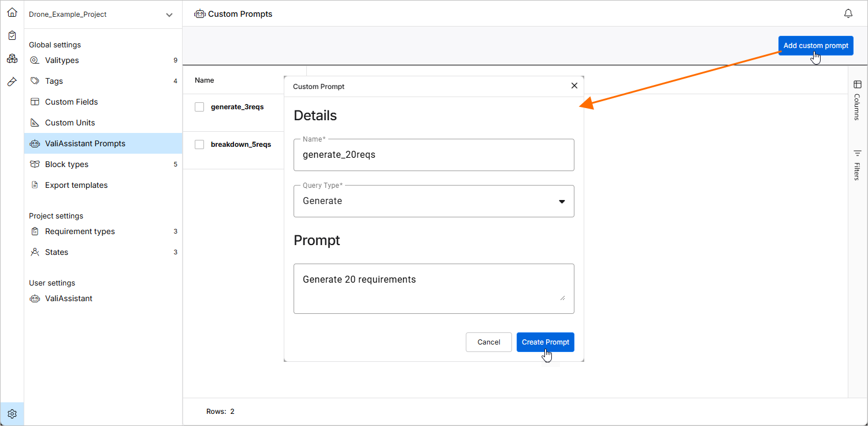Screen dimensions: 868x426
Task: Close the Custom Prompt dialog
Action: tap(574, 86)
